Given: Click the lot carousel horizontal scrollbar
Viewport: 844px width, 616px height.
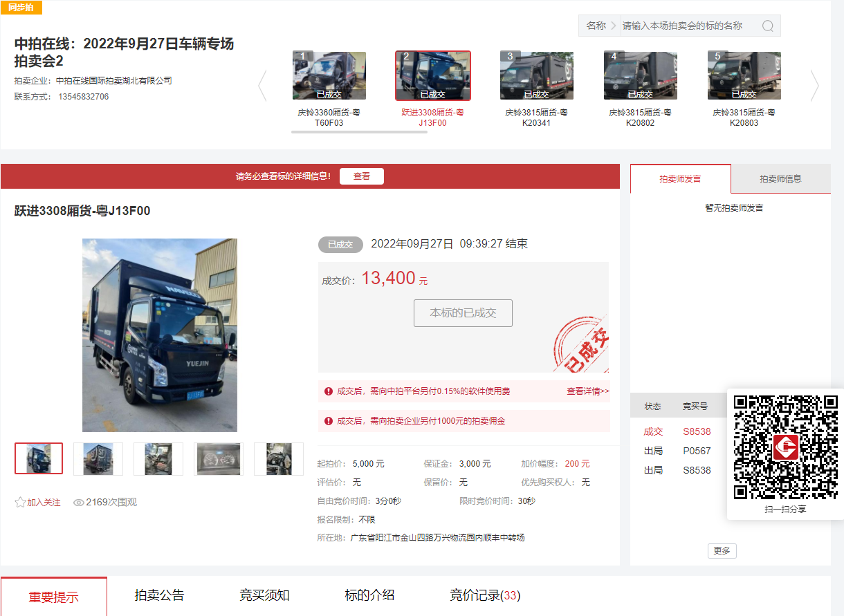Looking at the screenshot, I should pos(359,131).
